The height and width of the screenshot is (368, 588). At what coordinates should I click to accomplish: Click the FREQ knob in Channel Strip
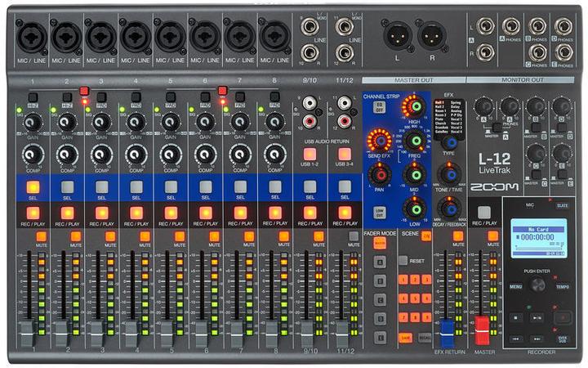click(415, 141)
